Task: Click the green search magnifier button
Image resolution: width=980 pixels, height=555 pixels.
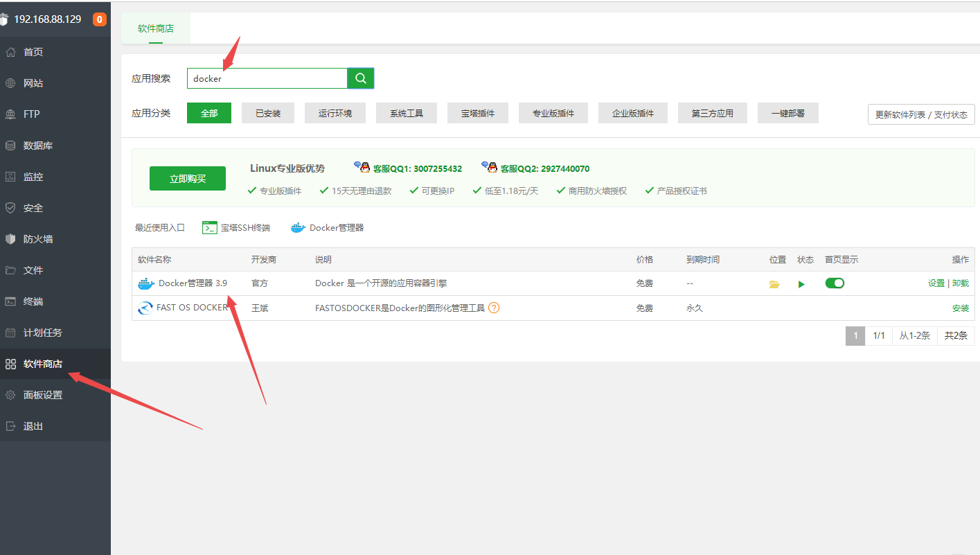Action: (x=361, y=78)
